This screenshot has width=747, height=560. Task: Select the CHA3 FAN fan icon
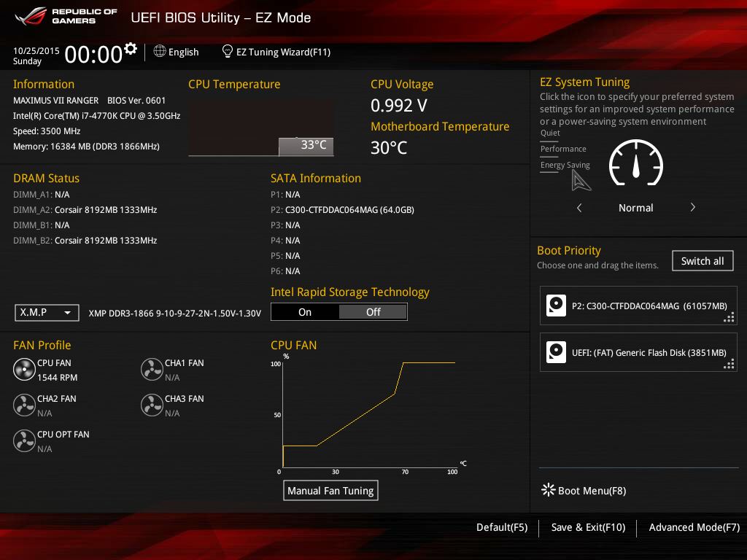tap(152, 405)
